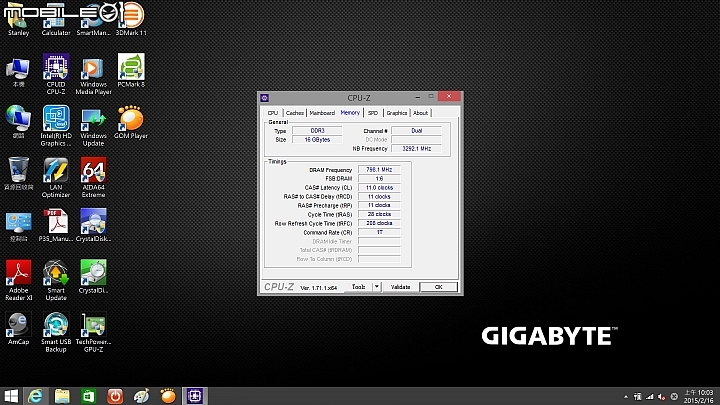720x405 pixels.
Task: Switch to Graphics tab in CPU-Z
Action: tap(397, 113)
